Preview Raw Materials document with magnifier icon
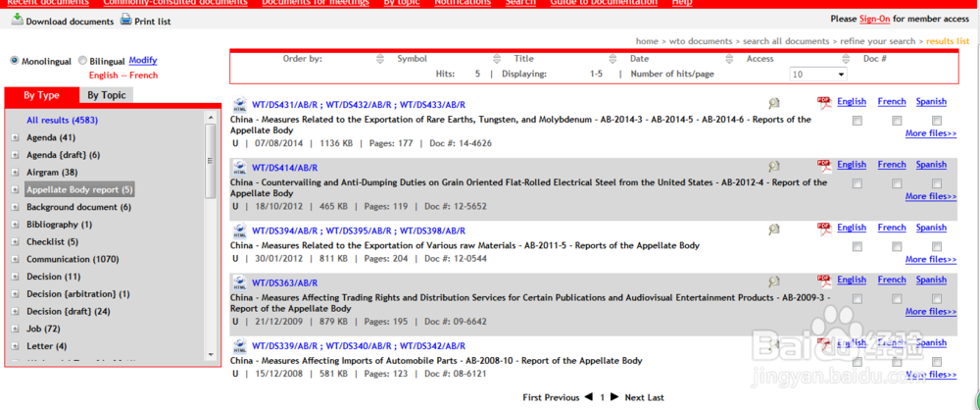 tap(774, 230)
